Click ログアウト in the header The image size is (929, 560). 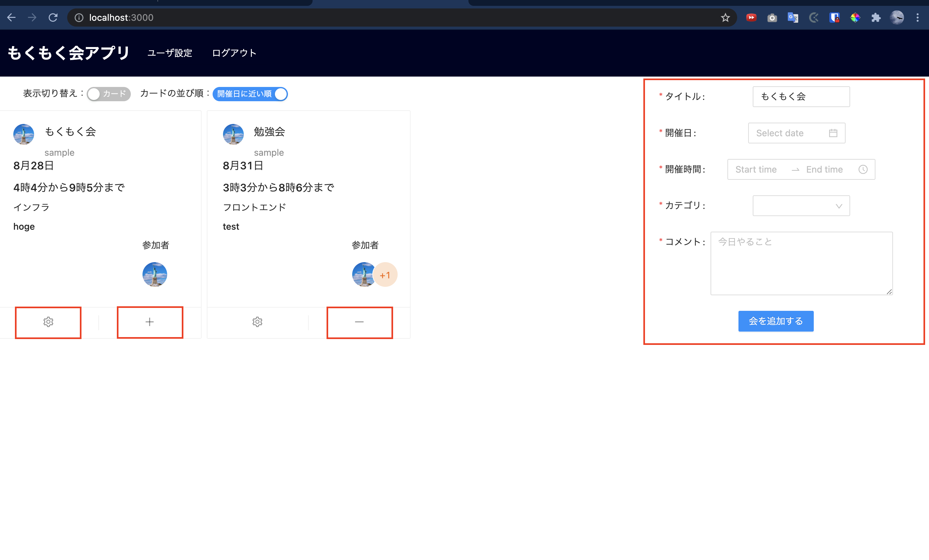click(x=234, y=53)
